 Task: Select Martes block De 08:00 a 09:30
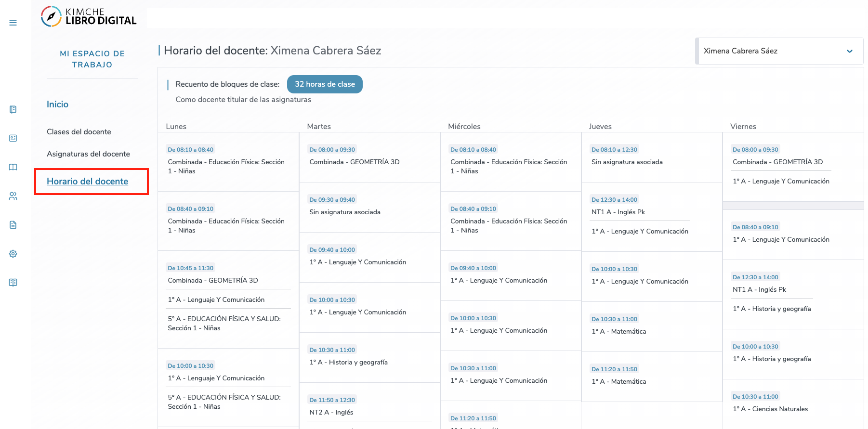coord(332,150)
